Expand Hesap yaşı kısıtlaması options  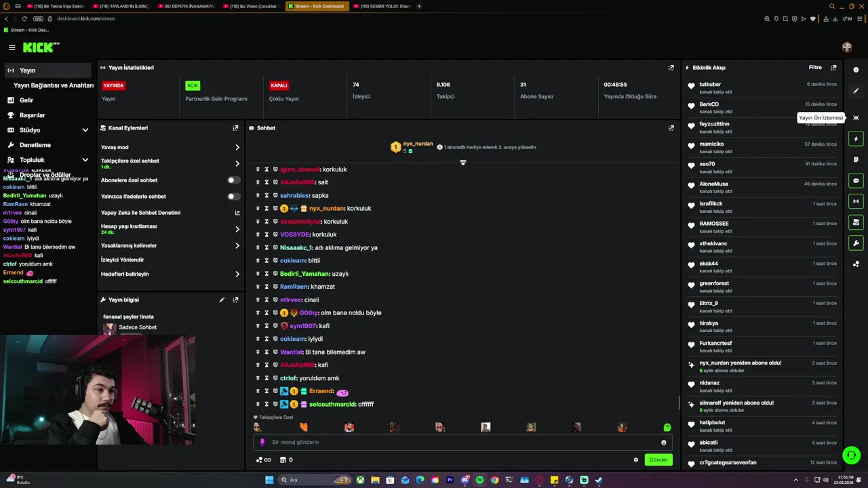point(237,229)
